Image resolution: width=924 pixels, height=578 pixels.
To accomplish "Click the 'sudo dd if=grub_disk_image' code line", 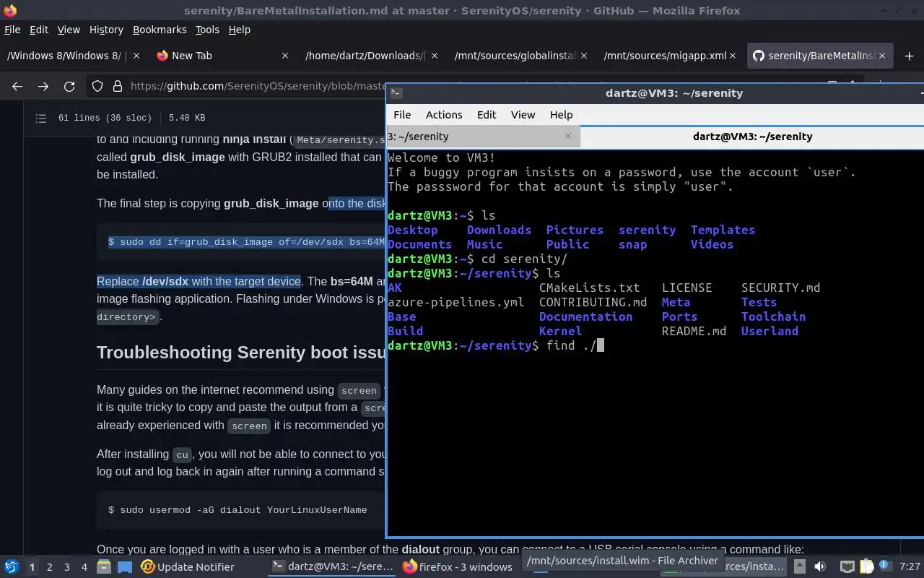I will [246, 241].
